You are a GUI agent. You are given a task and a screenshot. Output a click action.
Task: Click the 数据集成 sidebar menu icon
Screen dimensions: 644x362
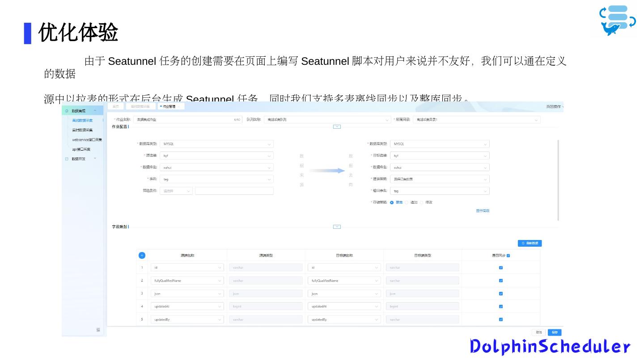pos(67,111)
